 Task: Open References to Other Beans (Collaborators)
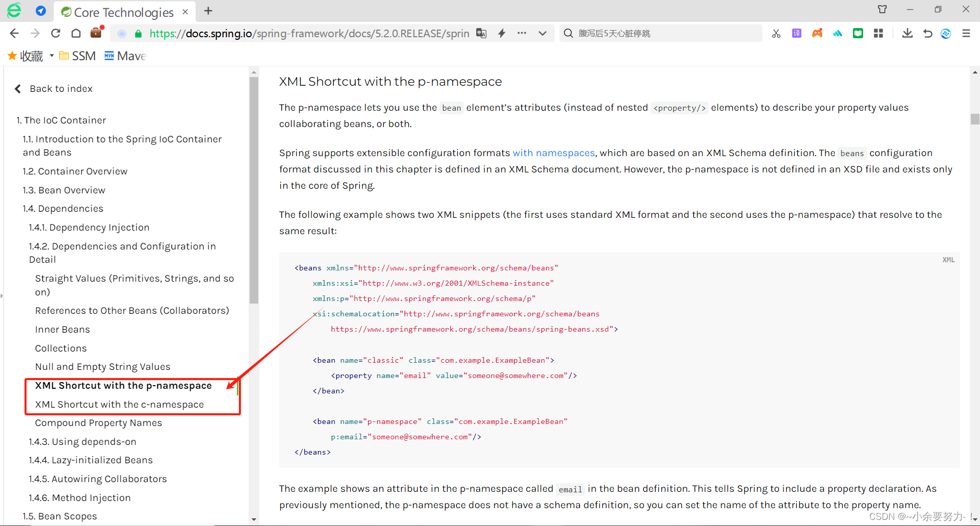tap(132, 311)
